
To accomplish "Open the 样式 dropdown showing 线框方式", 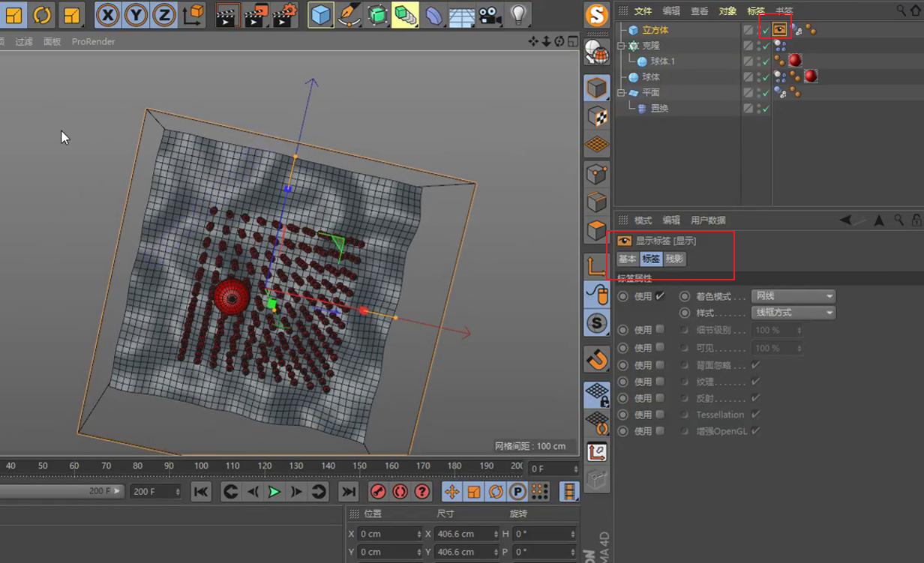I will 794,313.
